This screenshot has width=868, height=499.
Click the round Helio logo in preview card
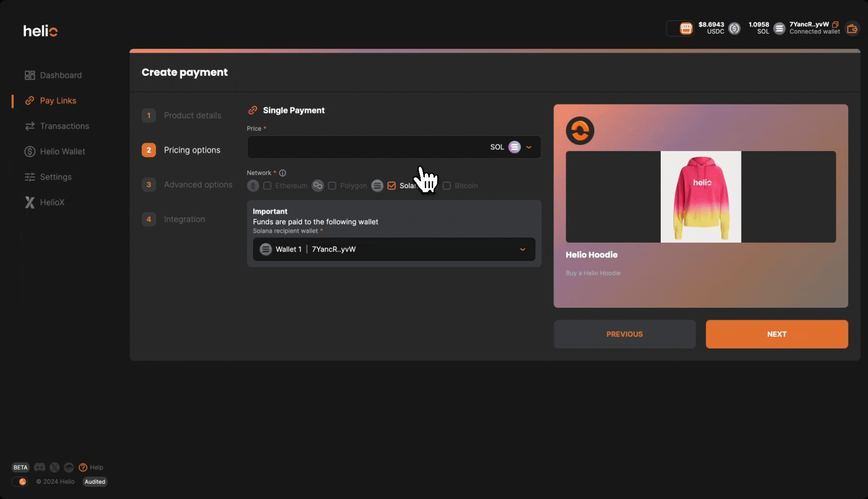coord(580,131)
